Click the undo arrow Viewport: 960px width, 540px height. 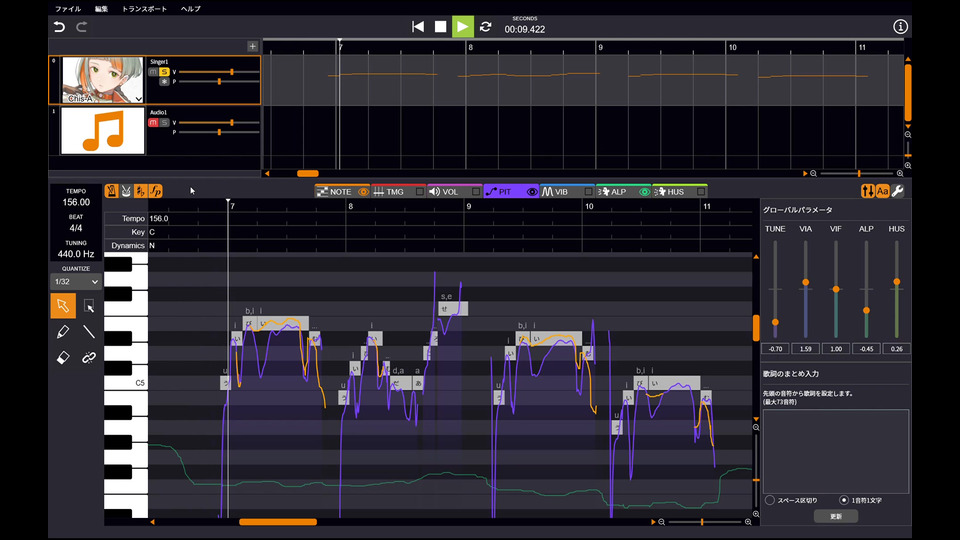pos(60,27)
